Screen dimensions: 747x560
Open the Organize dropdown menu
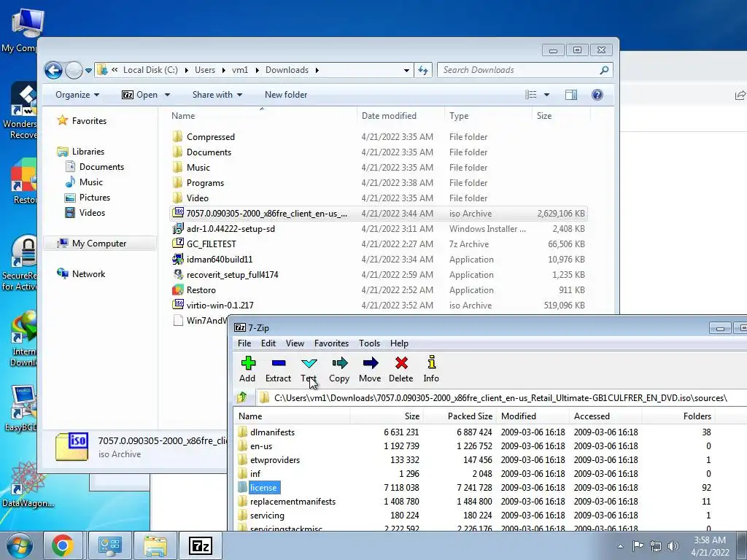coord(77,95)
